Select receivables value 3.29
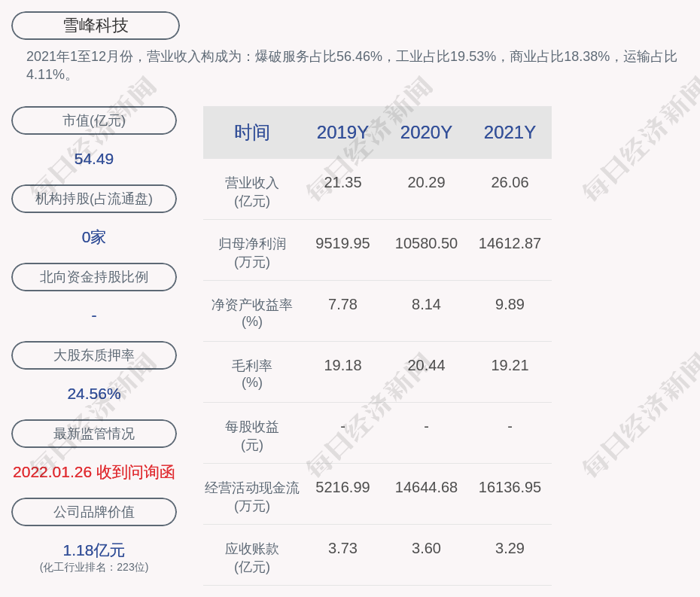The width and height of the screenshot is (700, 597). click(x=510, y=548)
